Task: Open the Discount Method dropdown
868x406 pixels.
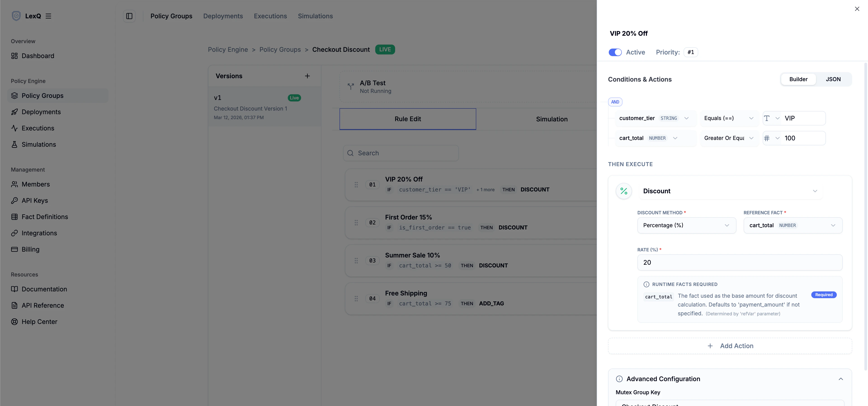Action: pos(686,225)
